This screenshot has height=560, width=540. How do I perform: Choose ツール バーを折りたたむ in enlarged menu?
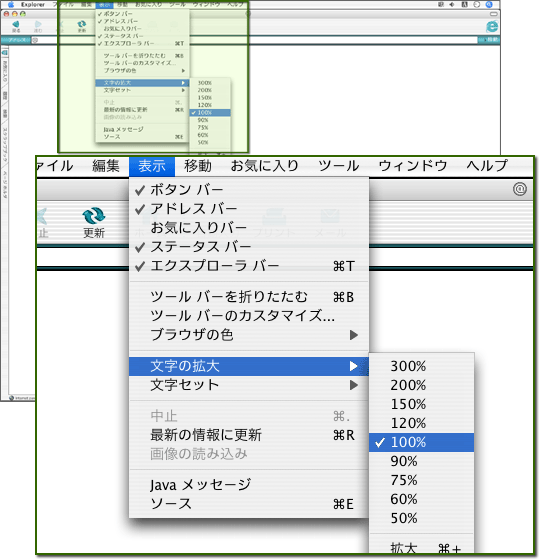249,297
